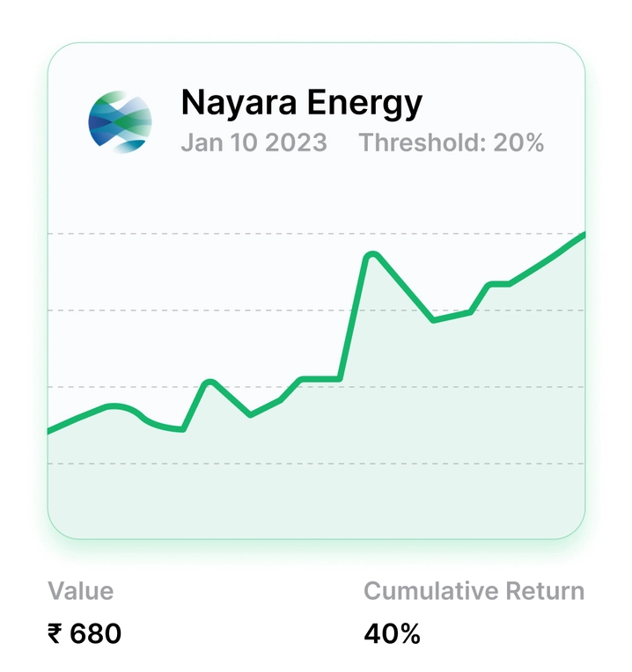
Task: Click the line's starting point at left
Action: pyautogui.click(x=50, y=430)
